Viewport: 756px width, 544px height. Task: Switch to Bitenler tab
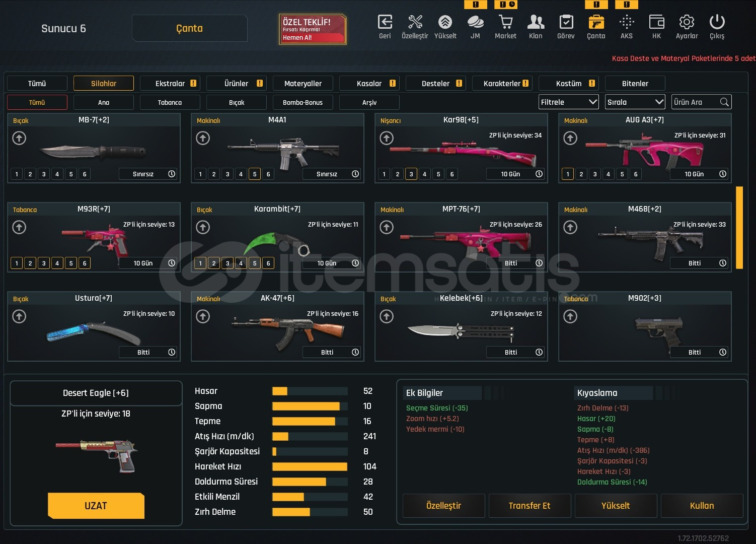point(635,84)
